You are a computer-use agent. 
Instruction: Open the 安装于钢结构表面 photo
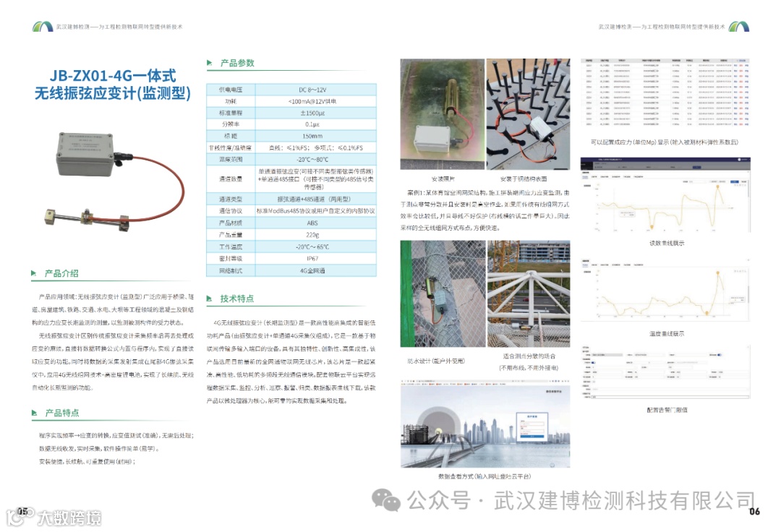[528, 114]
